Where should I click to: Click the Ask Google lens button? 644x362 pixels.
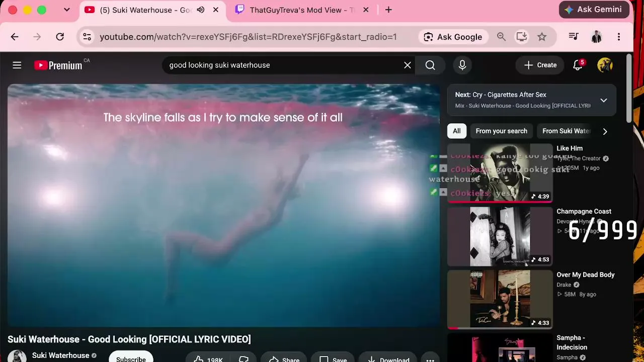pyautogui.click(x=453, y=37)
